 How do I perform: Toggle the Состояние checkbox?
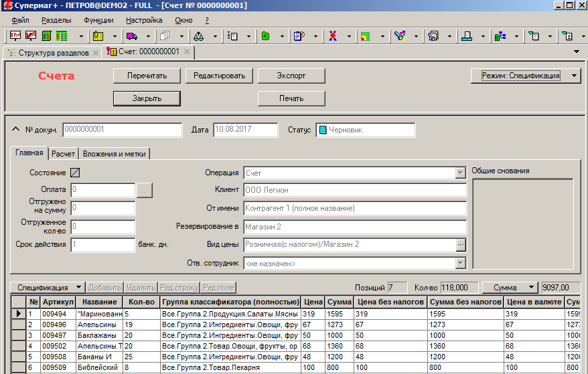[75, 173]
